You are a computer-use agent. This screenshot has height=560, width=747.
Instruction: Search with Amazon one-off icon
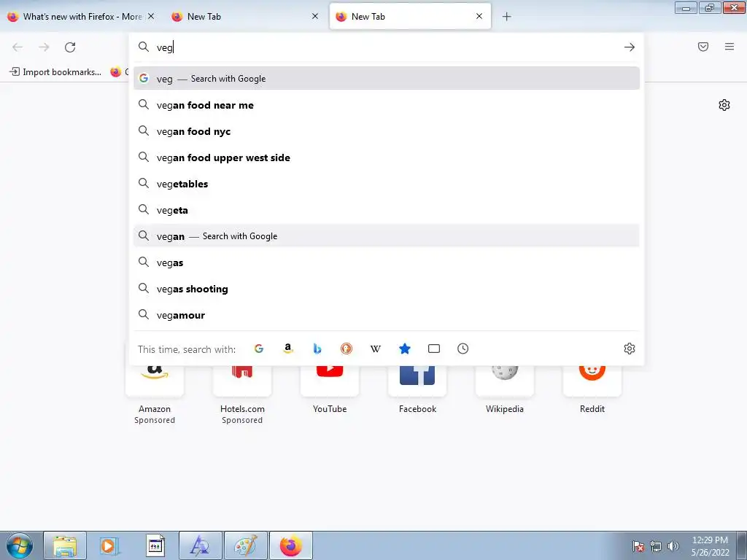[287, 349]
